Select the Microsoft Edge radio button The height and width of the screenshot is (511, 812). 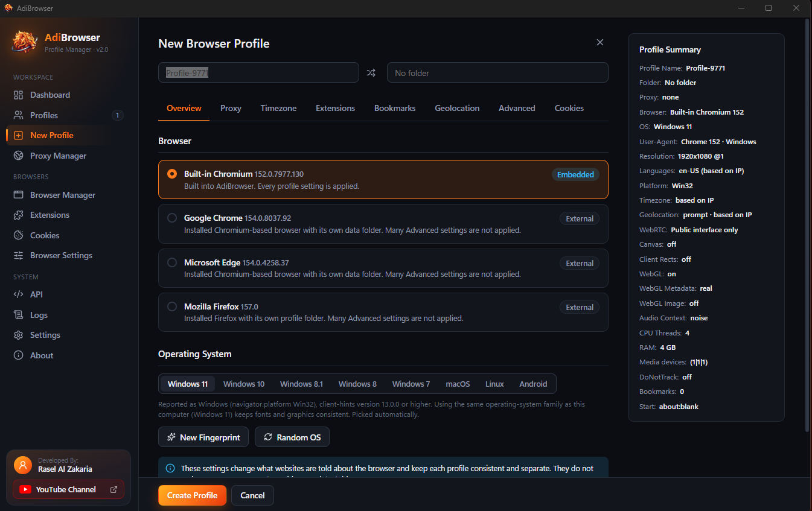172,262
